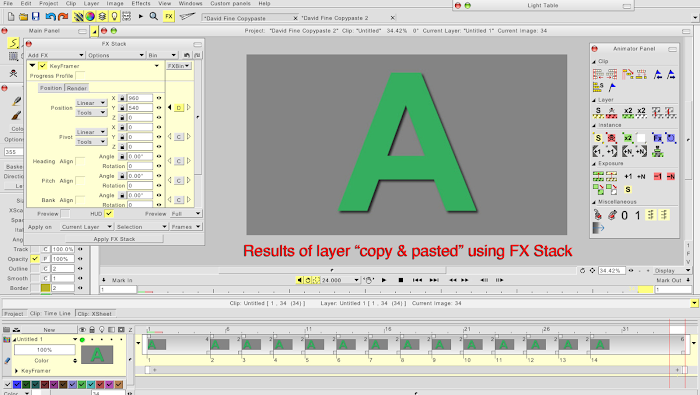Click the New Project icon in toolbar
The image size is (700, 395).
tap(11, 17)
